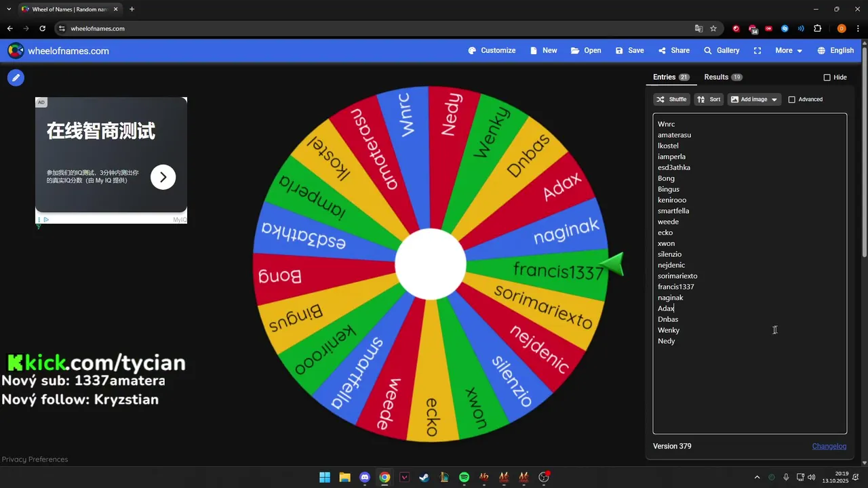
Task: Click the 'smartfella' entry in the list
Action: pos(673,211)
